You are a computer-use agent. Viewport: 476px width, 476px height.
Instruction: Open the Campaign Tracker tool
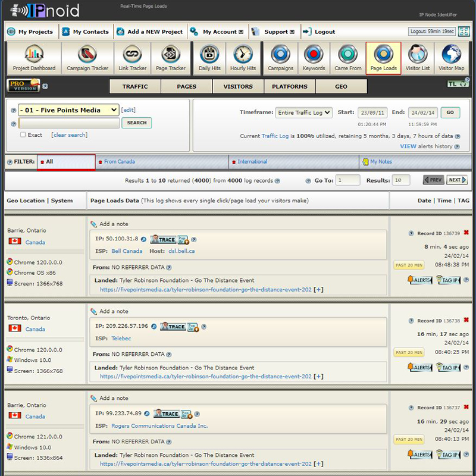[x=87, y=58]
